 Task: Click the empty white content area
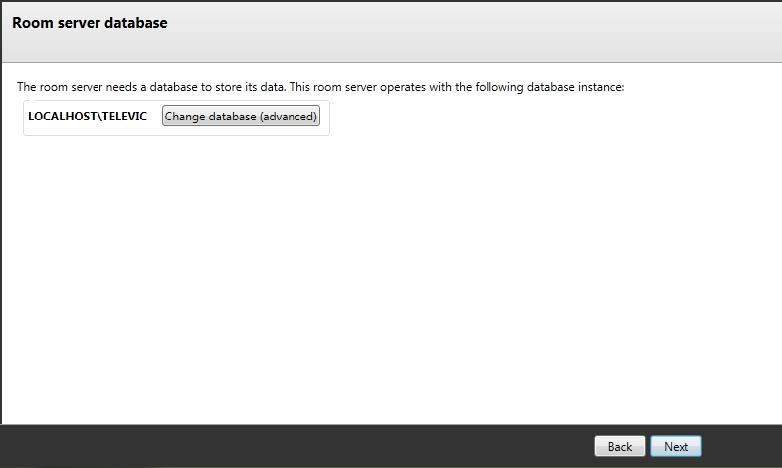(x=400, y=280)
